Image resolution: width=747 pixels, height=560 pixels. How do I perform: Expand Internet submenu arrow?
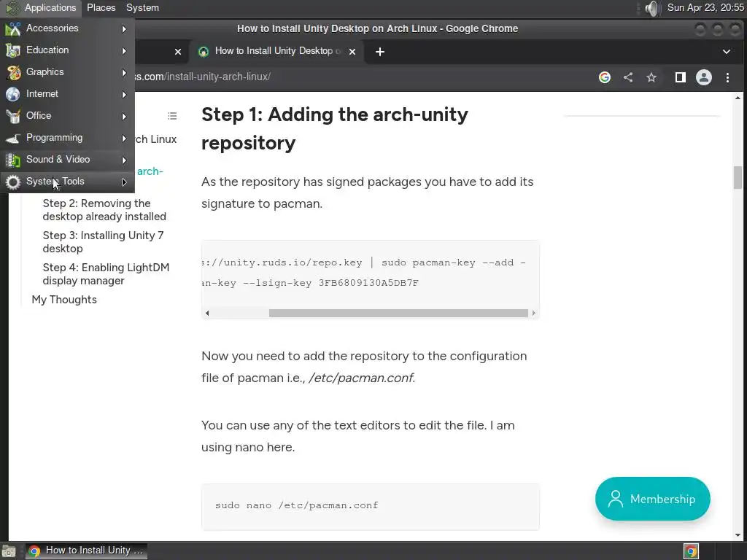click(124, 94)
